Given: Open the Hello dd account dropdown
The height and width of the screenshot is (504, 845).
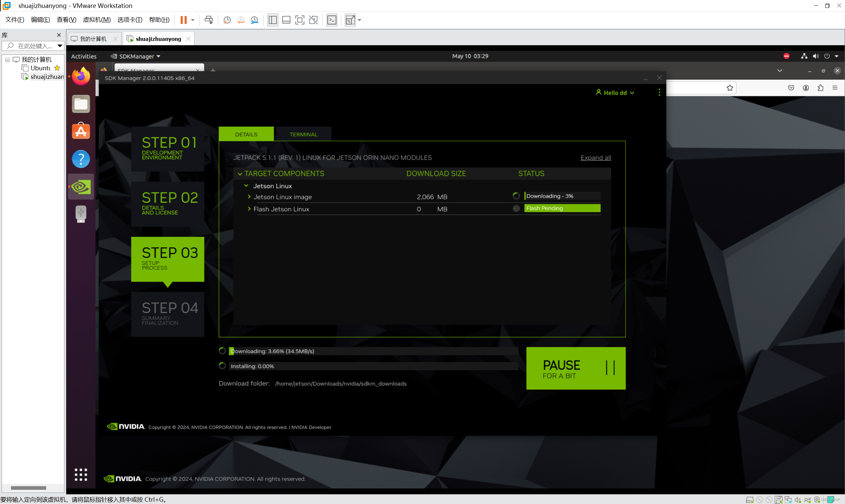Looking at the screenshot, I should pyautogui.click(x=615, y=92).
